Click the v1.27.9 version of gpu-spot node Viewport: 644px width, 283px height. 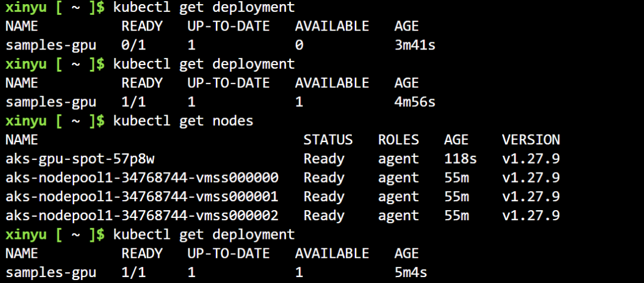coord(531,159)
